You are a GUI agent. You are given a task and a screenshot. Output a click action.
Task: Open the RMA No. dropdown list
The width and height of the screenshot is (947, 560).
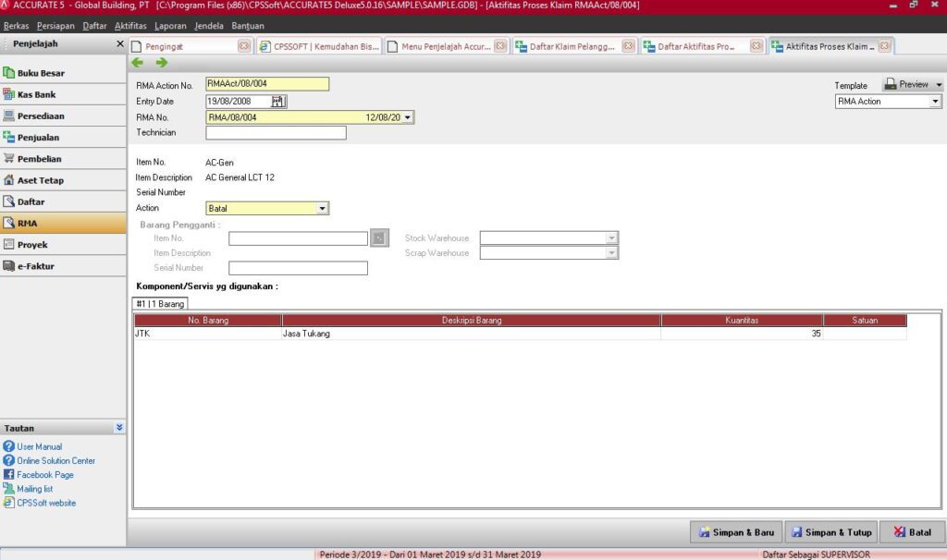[408, 117]
